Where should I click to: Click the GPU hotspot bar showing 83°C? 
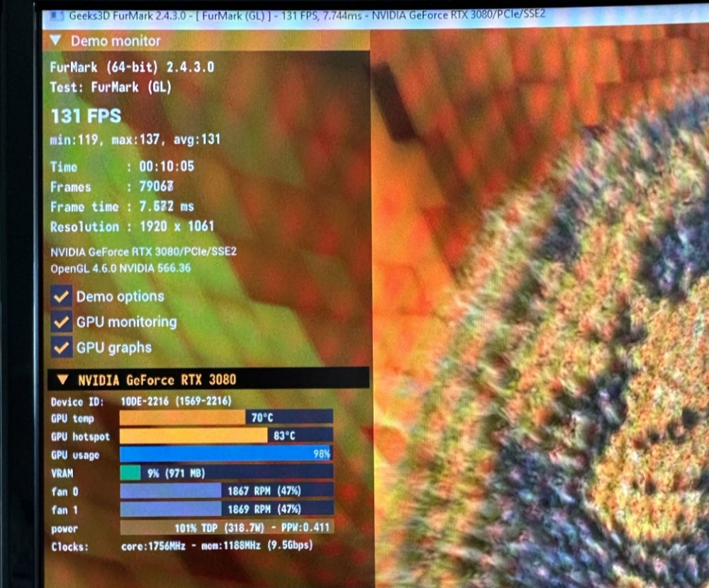point(225,436)
